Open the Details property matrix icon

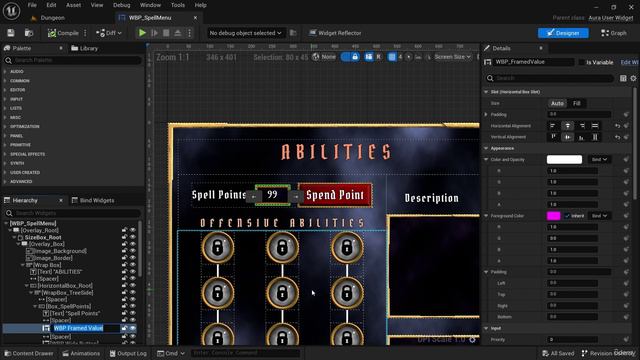(623, 78)
